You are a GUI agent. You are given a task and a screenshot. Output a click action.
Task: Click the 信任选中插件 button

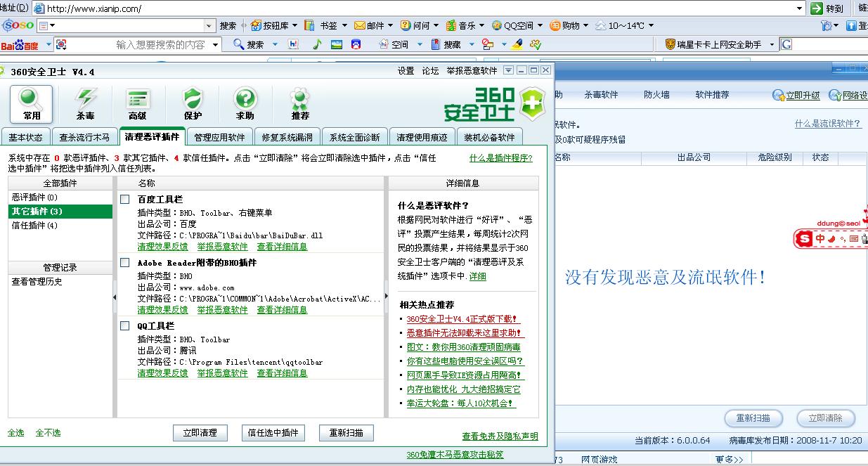273,433
